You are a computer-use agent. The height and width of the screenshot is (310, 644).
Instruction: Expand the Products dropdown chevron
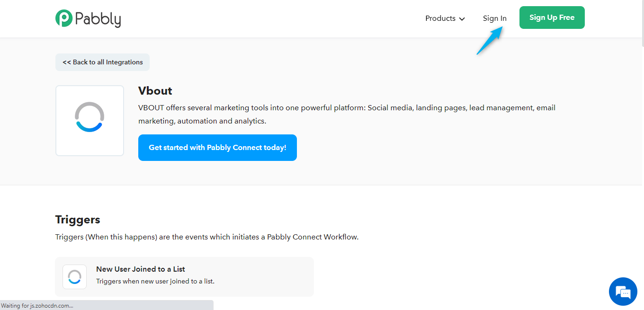tap(462, 19)
